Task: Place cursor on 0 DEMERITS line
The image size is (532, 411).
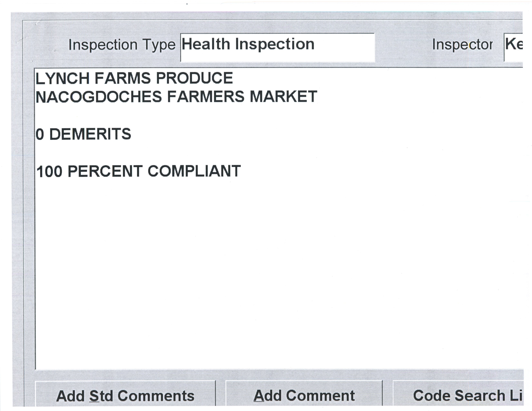Action: [x=83, y=134]
